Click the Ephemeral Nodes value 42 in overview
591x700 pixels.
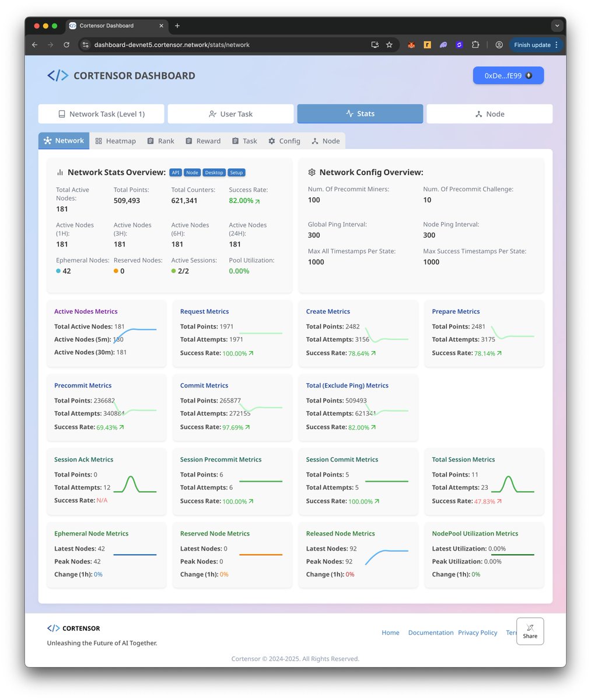67,271
